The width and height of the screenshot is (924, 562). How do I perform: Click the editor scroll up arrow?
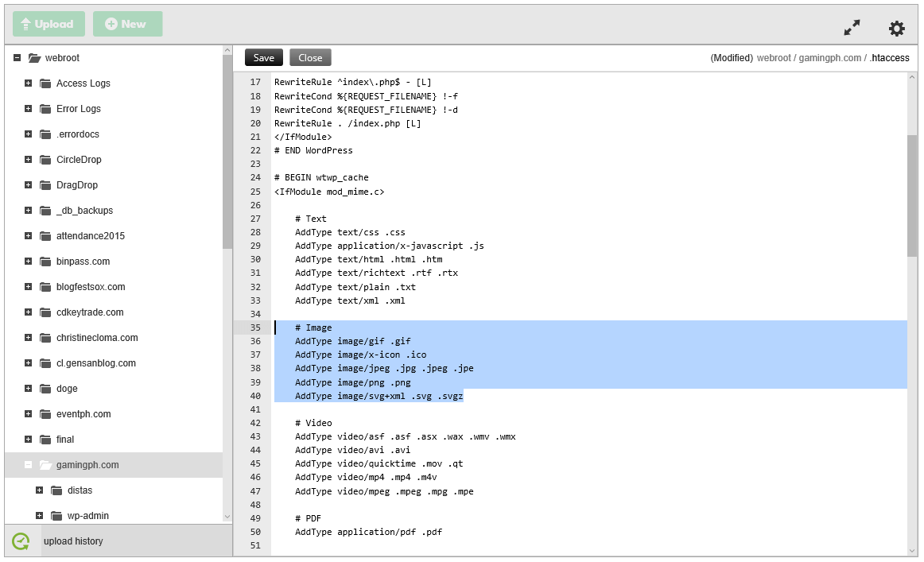[912, 77]
